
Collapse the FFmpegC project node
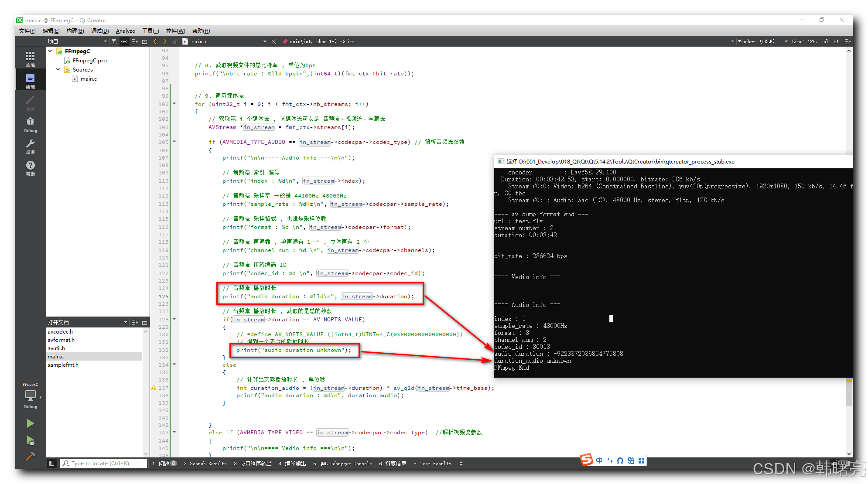[x=50, y=51]
